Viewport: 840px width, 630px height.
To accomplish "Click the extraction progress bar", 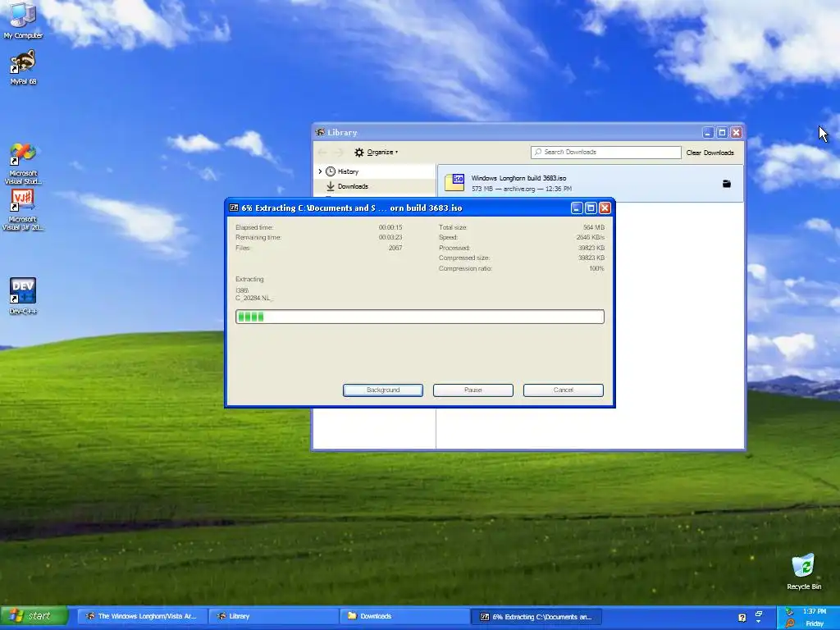I will point(420,317).
